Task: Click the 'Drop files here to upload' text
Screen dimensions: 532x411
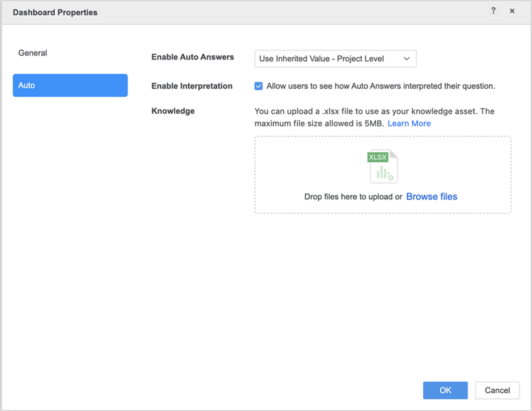Action: tap(353, 197)
